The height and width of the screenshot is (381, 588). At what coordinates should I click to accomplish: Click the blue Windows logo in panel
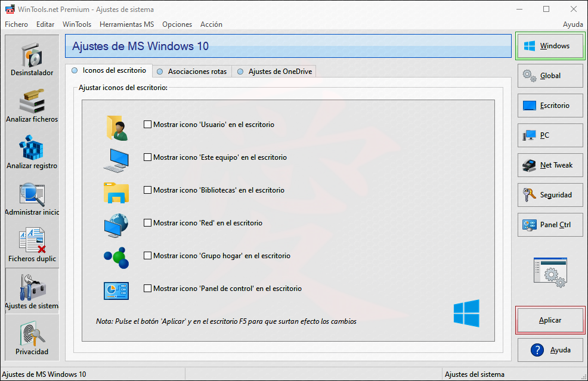tap(466, 313)
